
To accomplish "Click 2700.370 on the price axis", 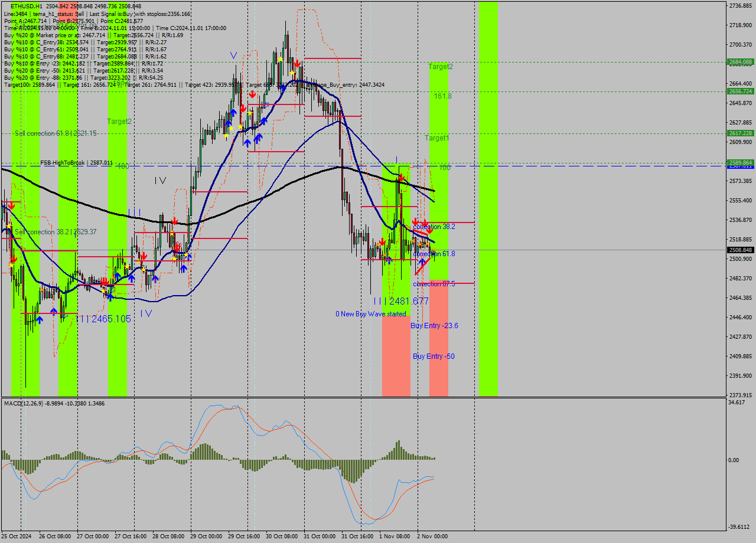I will (x=740, y=45).
